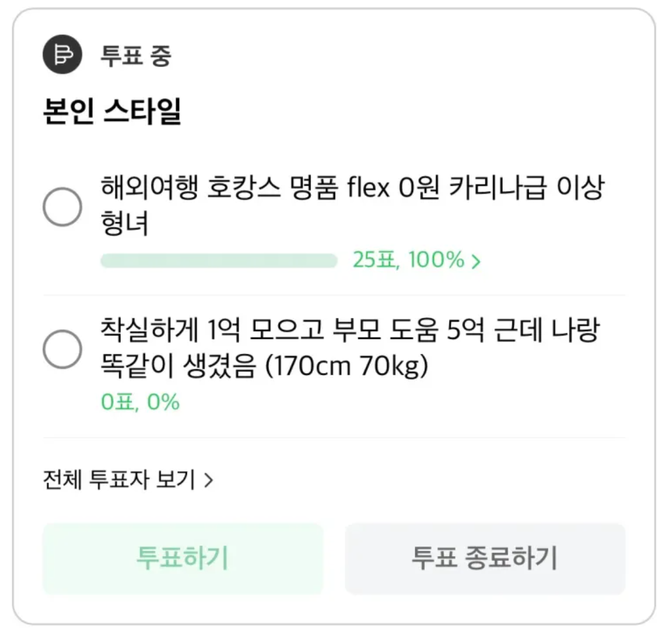This screenshot has height=628, width=672.
Task: Click the dark poll icon beside 투표 중
Action: pyautogui.click(x=62, y=55)
